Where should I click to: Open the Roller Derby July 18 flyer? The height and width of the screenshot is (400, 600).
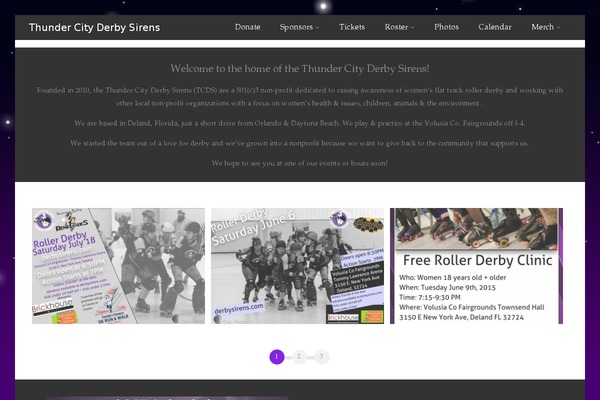pos(118,266)
